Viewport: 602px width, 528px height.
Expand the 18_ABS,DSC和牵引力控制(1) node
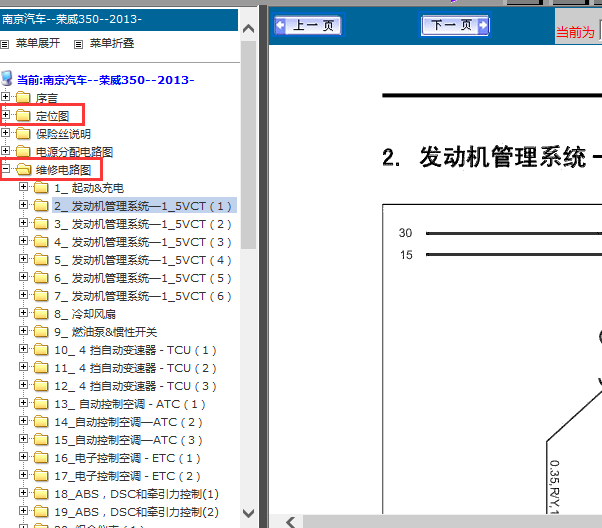[23, 493]
